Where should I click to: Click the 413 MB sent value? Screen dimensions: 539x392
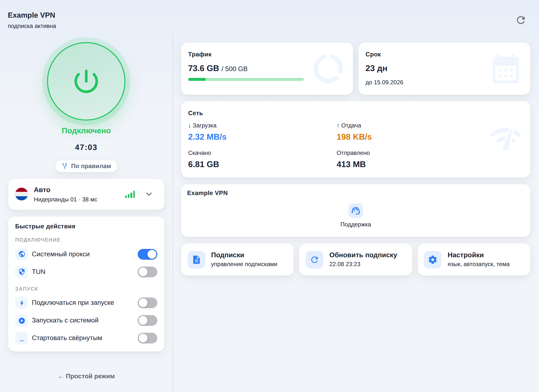[351, 164]
